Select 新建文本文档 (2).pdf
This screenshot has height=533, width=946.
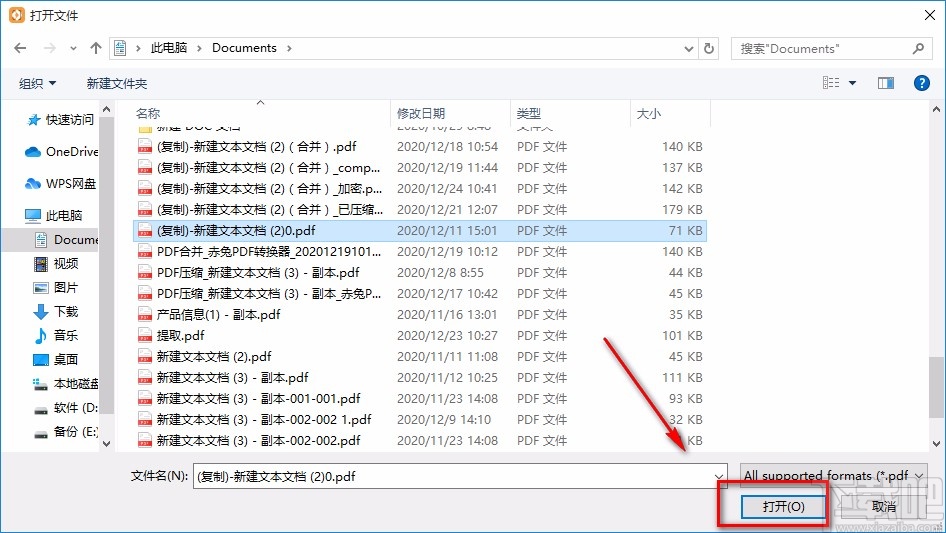(420, 357)
